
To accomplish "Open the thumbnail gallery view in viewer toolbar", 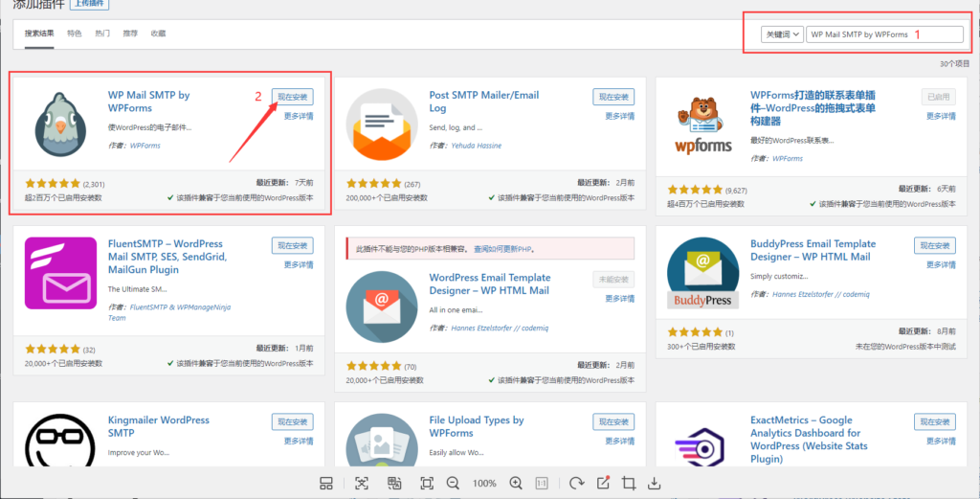I will (x=326, y=483).
